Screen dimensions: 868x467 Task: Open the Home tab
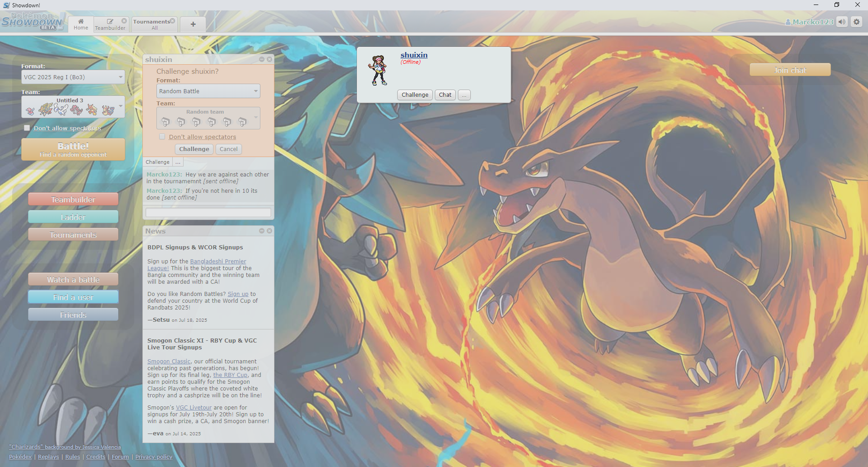point(81,24)
